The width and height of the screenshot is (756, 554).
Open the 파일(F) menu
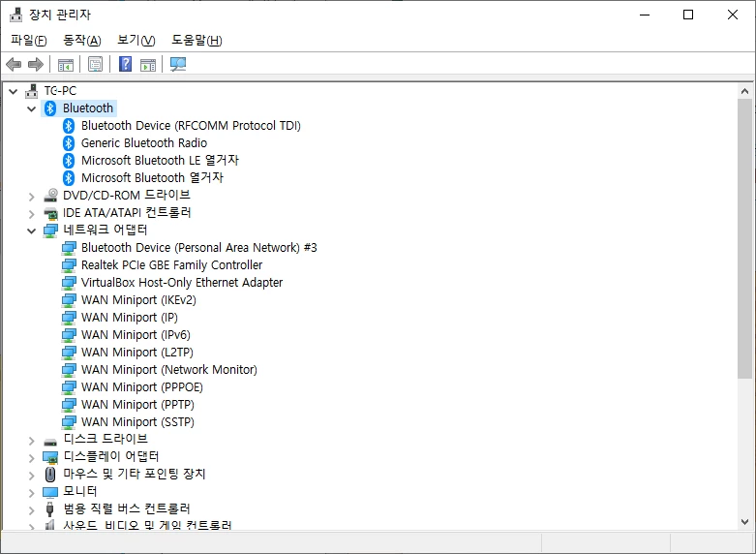point(29,40)
